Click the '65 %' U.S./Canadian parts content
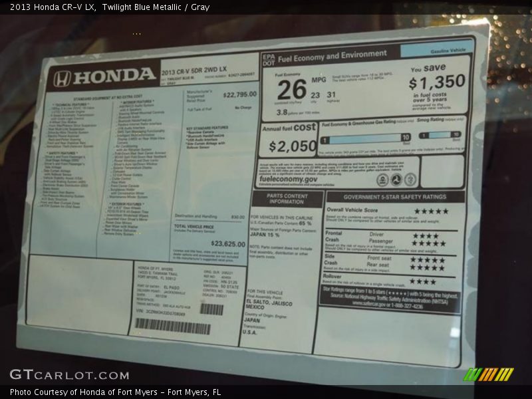 point(305,223)
